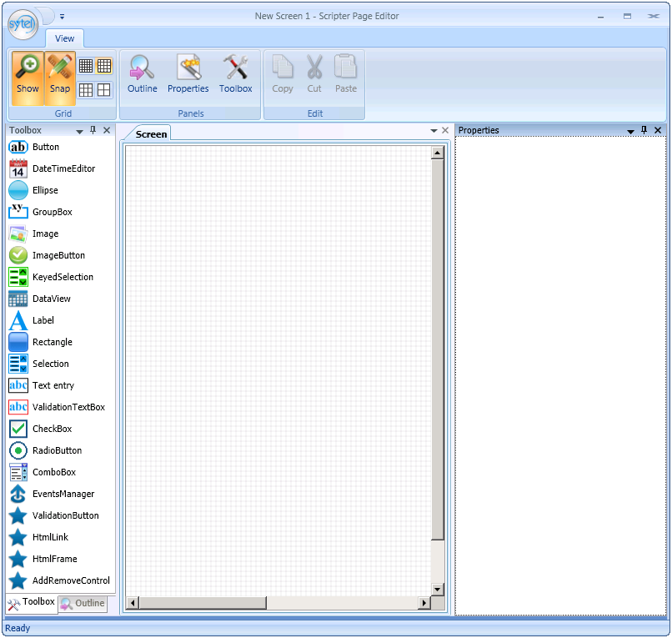672x638 pixels.
Task: Select the Selection control
Action: coord(60,364)
